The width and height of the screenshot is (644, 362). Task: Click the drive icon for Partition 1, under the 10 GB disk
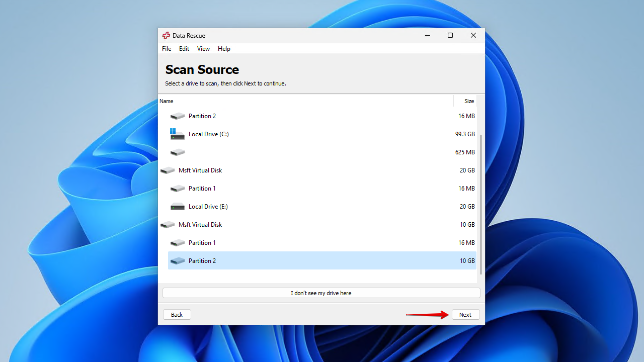coord(177,243)
